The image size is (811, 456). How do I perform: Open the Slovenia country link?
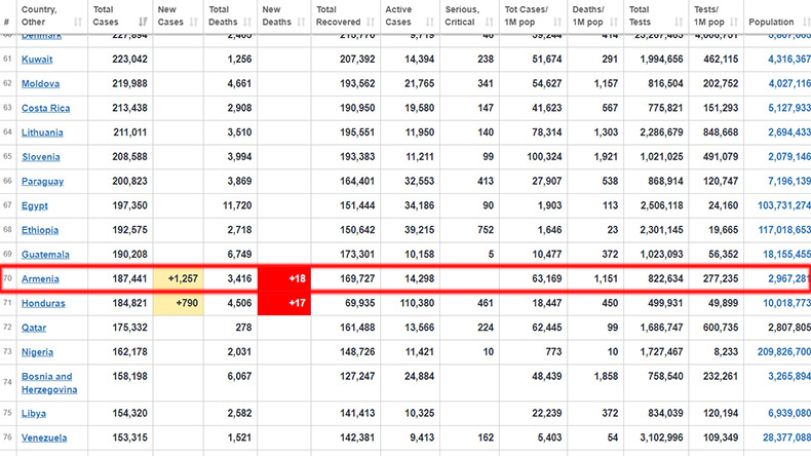tap(41, 157)
